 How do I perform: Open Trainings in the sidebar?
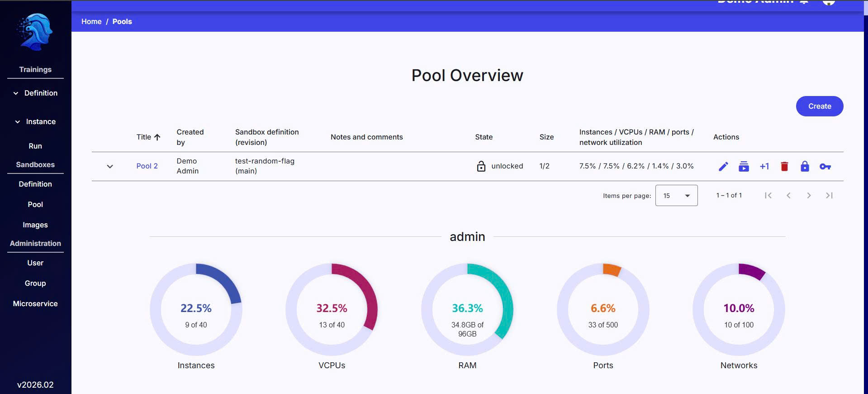(35, 69)
